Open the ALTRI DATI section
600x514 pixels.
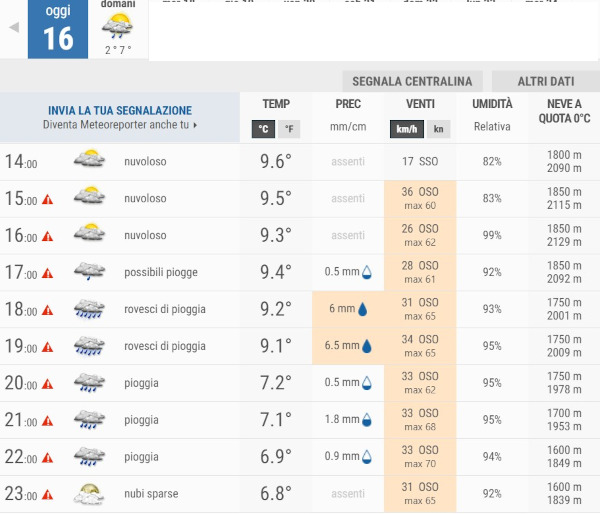coord(545,81)
